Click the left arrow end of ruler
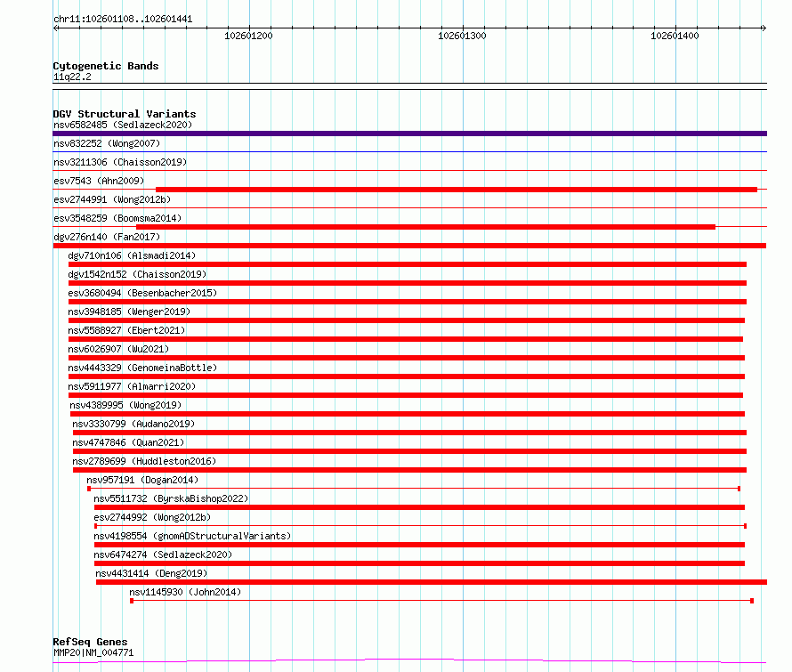792x672 pixels. click(56, 28)
